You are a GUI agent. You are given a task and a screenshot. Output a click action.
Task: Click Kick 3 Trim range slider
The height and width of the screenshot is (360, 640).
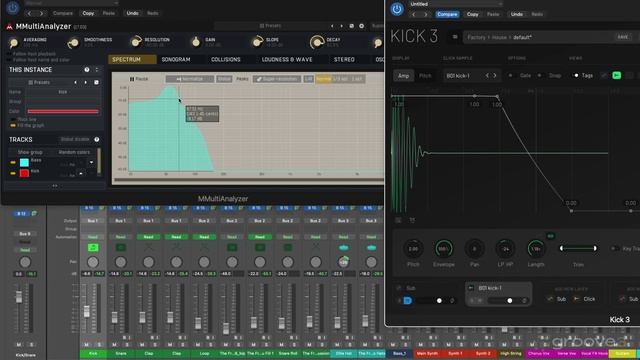(578, 248)
